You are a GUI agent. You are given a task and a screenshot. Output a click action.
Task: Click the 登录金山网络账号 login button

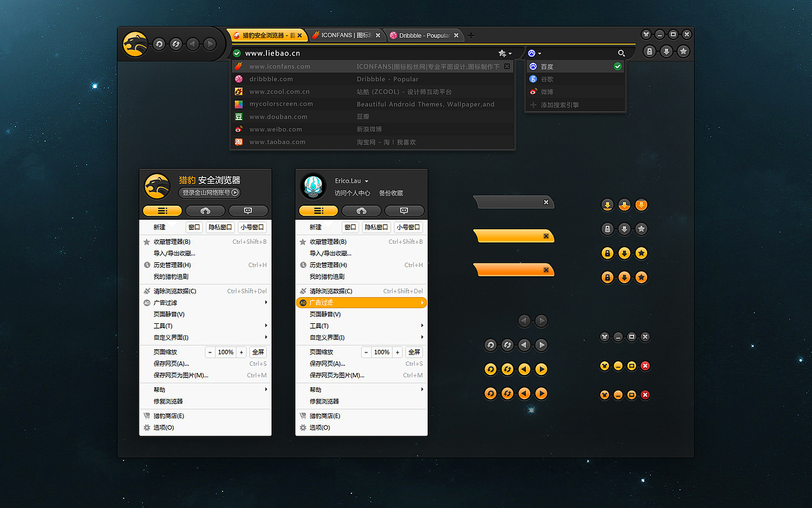click(x=209, y=192)
